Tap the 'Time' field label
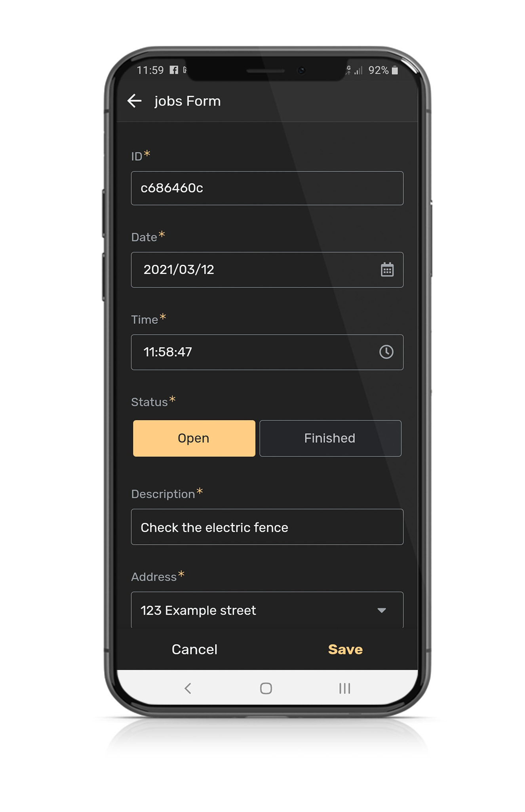This screenshot has width=525, height=812. (x=145, y=320)
